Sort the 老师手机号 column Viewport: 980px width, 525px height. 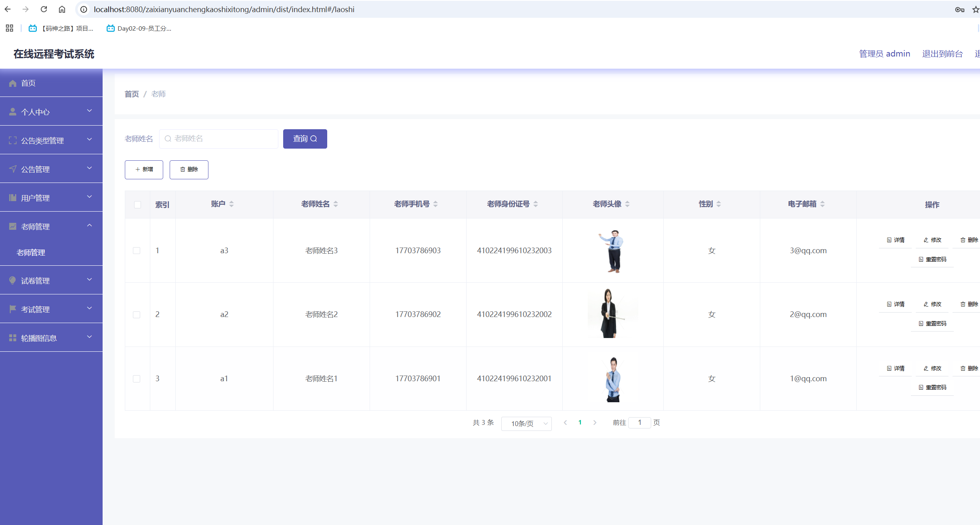(x=435, y=204)
